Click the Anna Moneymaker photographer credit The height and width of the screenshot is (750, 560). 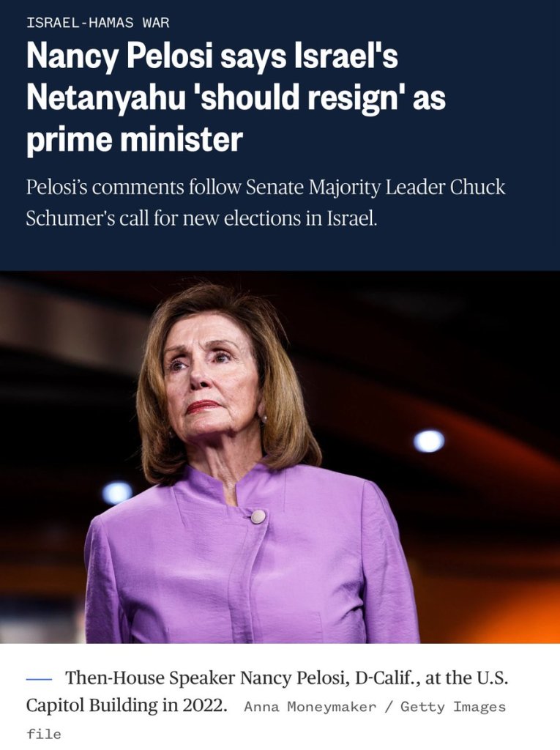pyautogui.click(x=310, y=707)
